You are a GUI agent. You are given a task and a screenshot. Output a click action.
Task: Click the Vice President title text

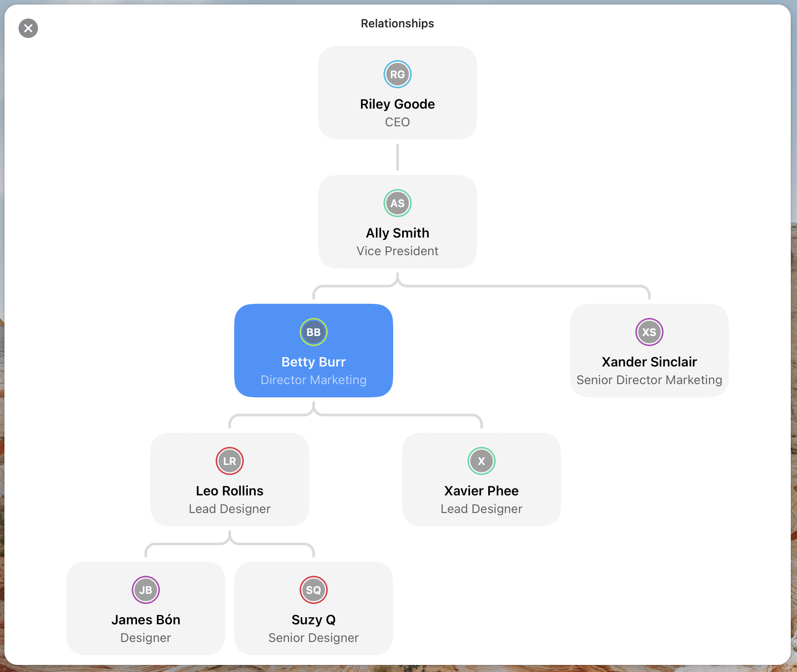[398, 251]
